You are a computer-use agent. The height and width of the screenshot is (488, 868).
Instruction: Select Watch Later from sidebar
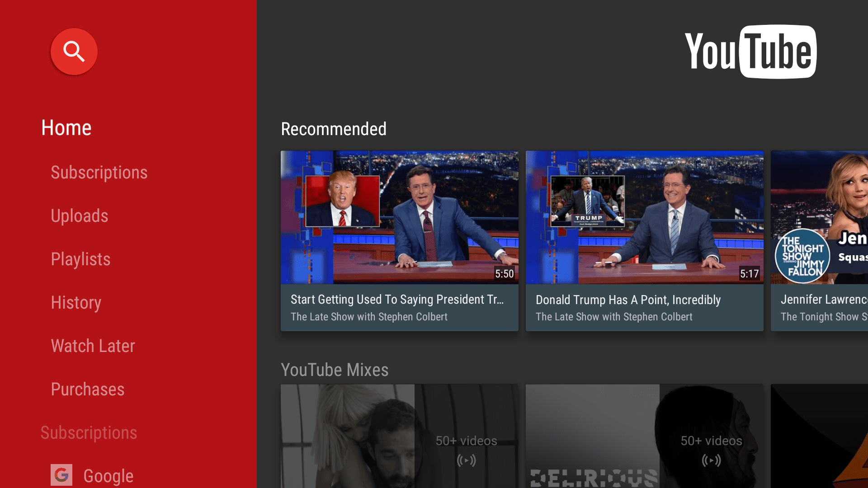click(92, 346)
